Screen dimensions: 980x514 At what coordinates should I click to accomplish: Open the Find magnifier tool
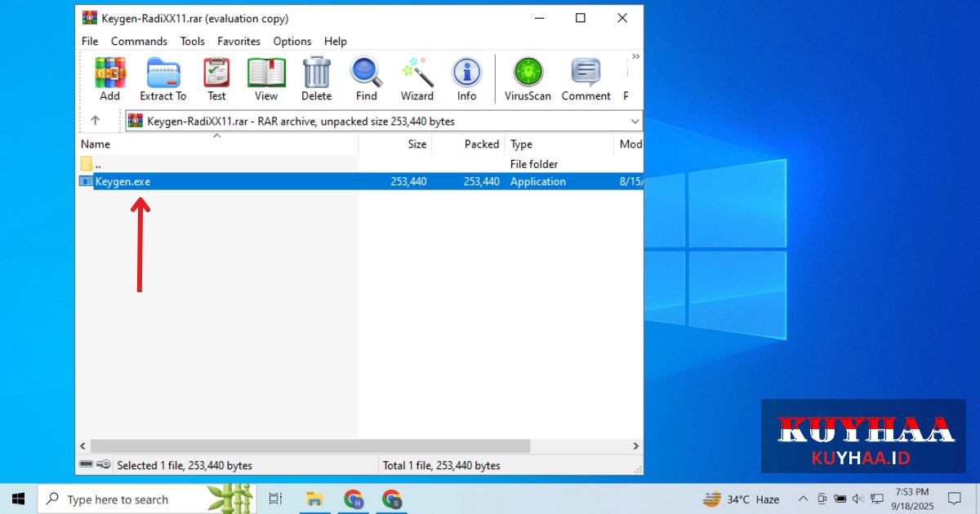coord(367,79)
